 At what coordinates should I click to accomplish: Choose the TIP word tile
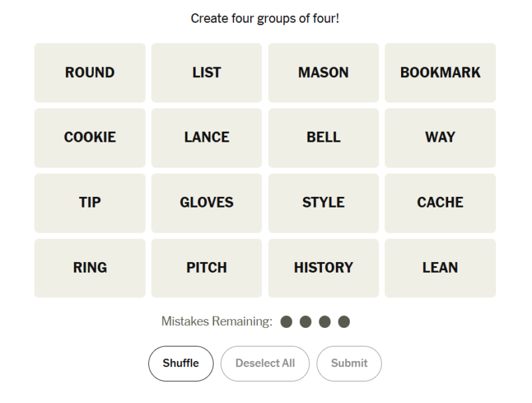90,203
